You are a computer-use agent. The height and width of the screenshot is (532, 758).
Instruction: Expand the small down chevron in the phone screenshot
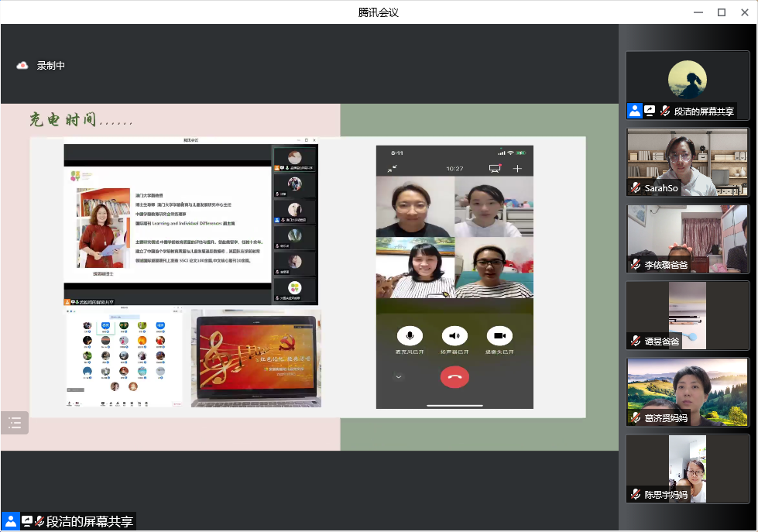coord(398,376)
